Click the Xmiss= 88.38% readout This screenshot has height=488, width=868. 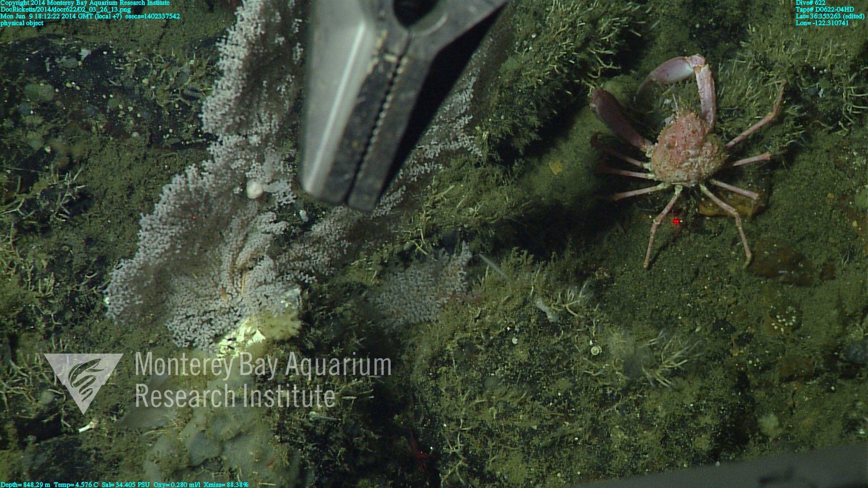226,484
